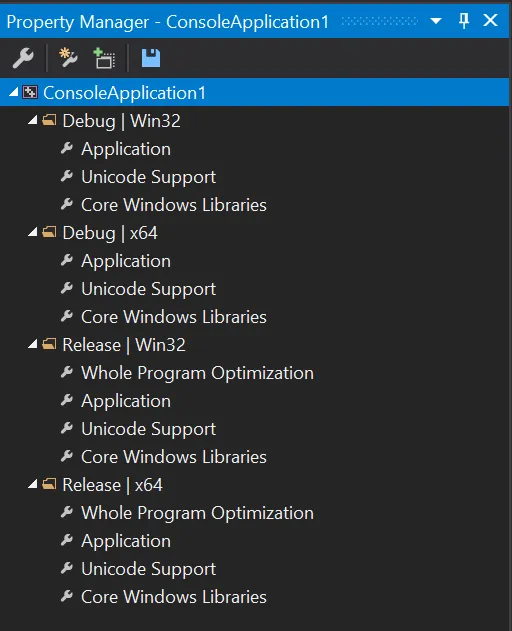This screenshot has width=512, height=631.
Task: Open Properties with the wrench toolbar icon
Action: pos(23,58)
